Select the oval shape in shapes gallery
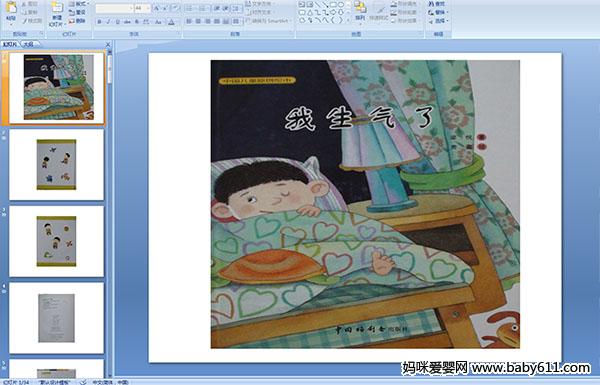 (341, 5)
